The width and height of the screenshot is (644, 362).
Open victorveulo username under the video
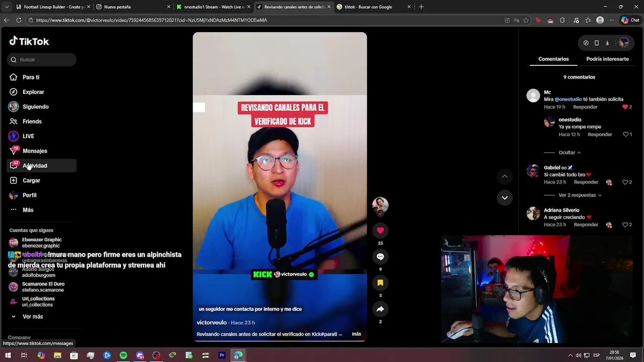pyautogui.click(x=211, y=322)
